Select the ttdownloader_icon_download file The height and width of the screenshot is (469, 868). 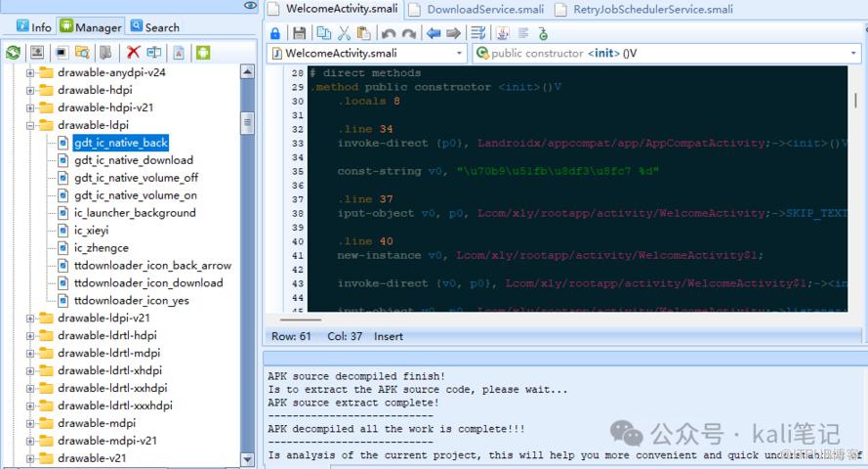coord(147,282)
